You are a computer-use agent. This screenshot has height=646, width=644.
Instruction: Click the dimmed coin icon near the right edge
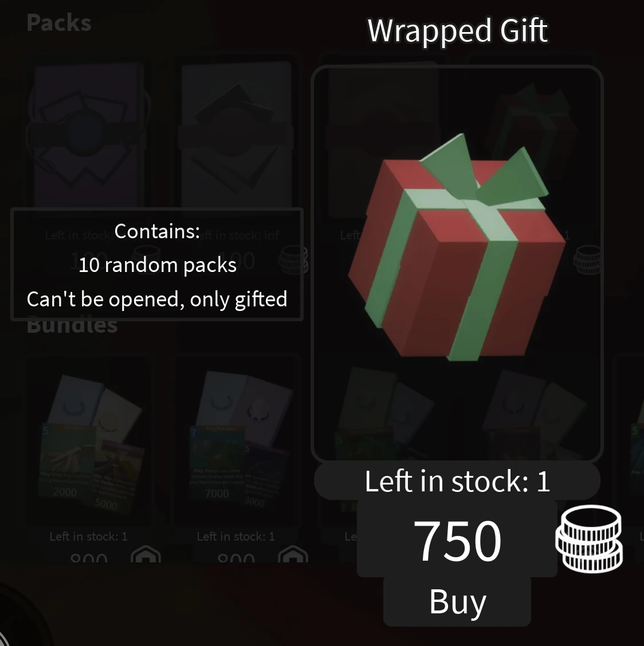(x=588, y=259)
